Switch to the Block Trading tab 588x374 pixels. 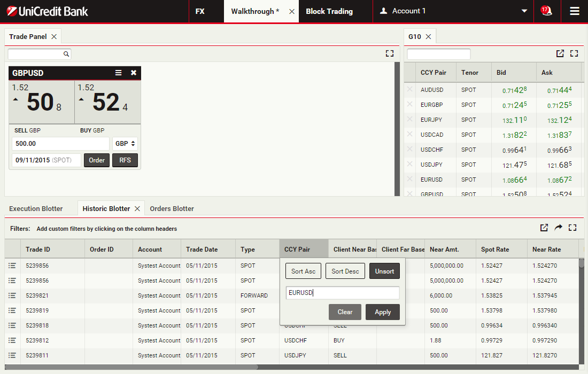pyautogui.click(x=329, y=11)
